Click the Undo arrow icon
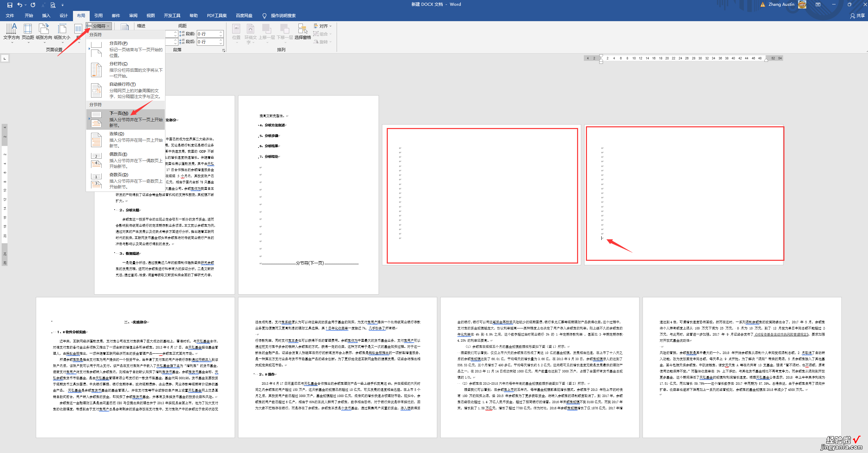 point(19,5)
